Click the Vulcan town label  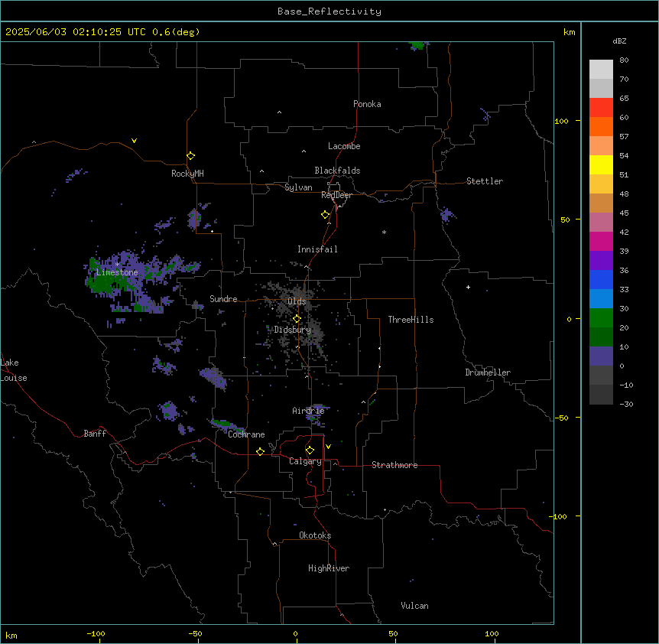414,606
